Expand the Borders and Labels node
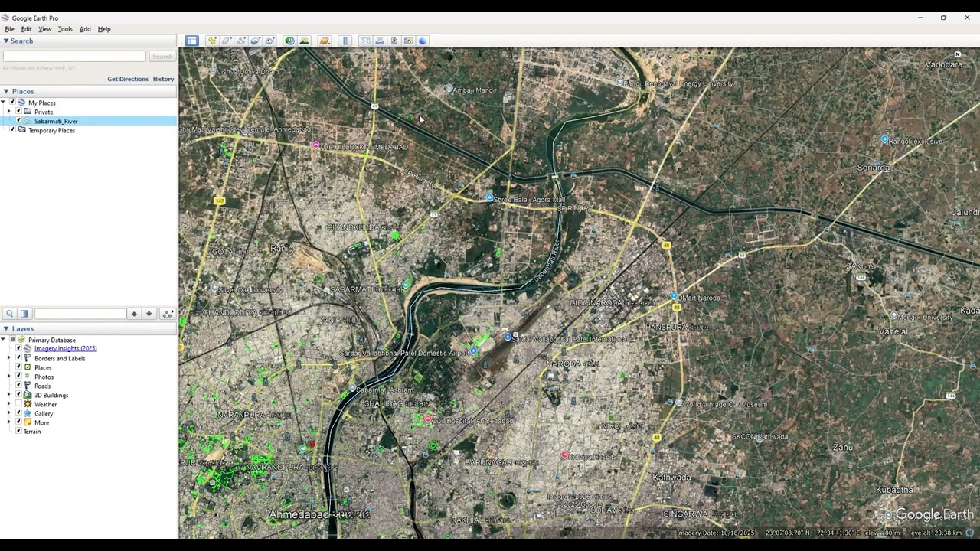980x551 pixels. click(x=9, y=358)
